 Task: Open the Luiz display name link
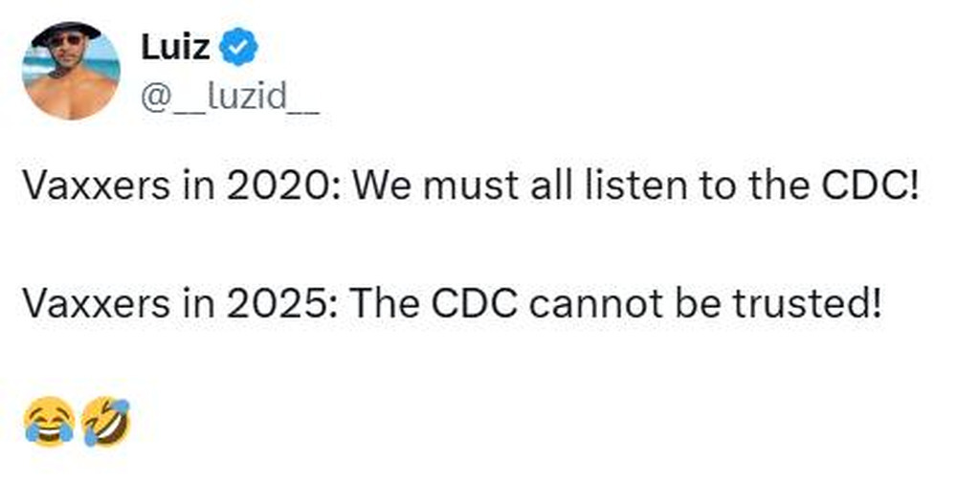click(175, 46)
